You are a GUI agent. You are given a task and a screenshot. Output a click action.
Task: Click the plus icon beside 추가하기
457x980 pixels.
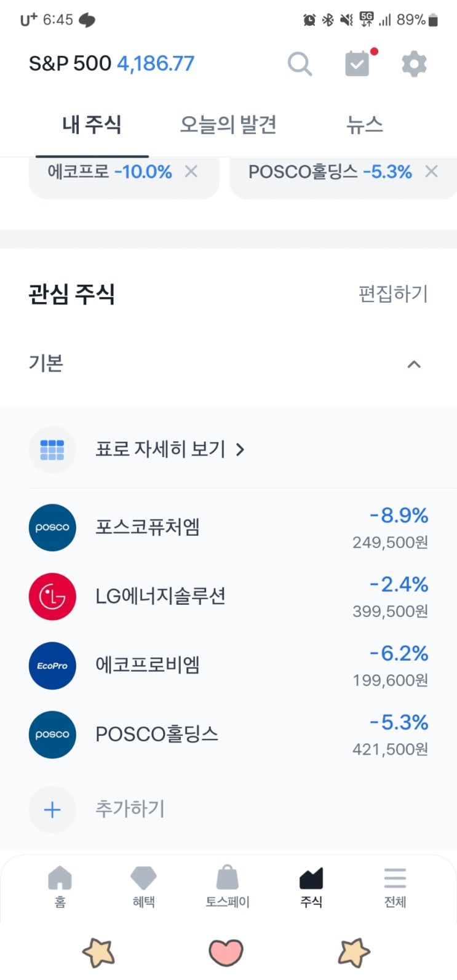(52, 810)
